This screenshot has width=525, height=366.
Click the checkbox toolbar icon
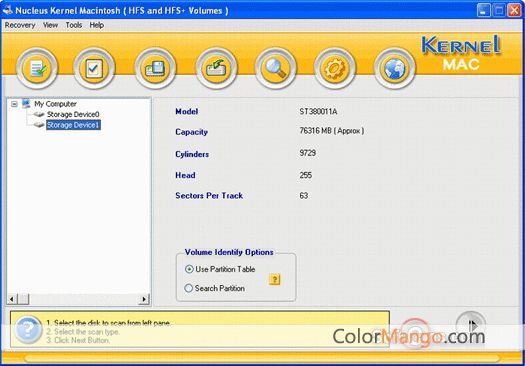tap(94, 68)
